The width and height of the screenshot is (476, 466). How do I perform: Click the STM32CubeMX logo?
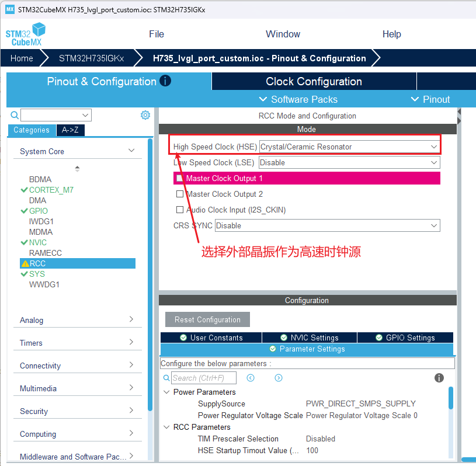tap(26, 34)
